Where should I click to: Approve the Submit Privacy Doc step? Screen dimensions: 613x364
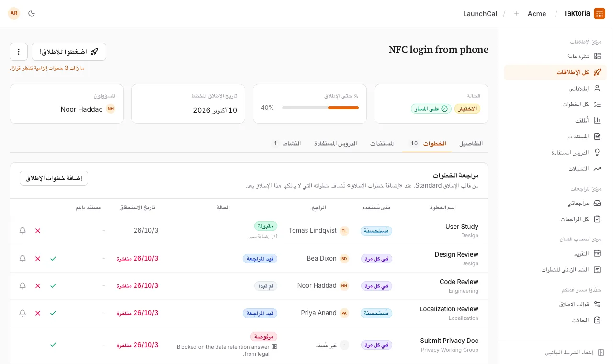coord(53,345)
